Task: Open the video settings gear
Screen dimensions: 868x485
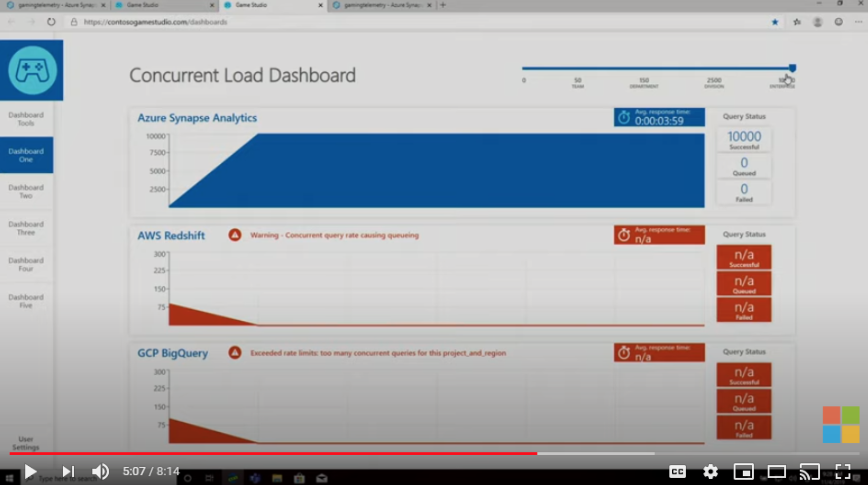Action: point(710,472)
